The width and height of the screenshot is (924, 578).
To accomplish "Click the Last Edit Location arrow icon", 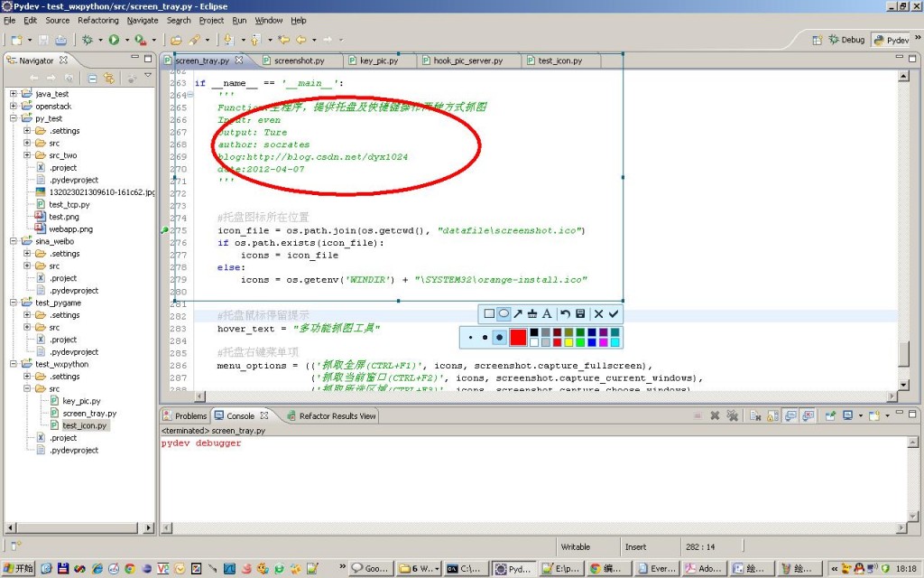I will [x=284, y=40].
